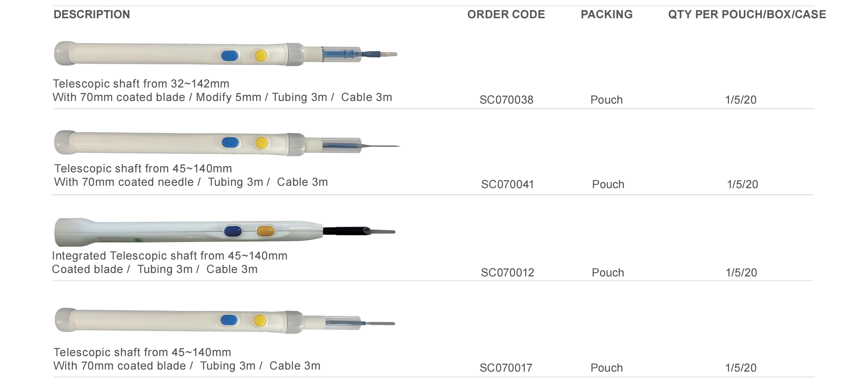The height and width of the screenshot is (383, 868).
Task: Click the Pouch packing value for SC070017
Action: [607, 368]
